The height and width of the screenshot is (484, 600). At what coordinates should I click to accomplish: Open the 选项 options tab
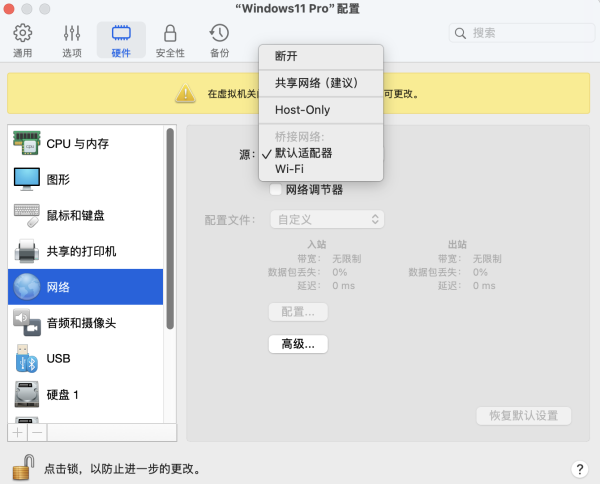coord(72,41)
